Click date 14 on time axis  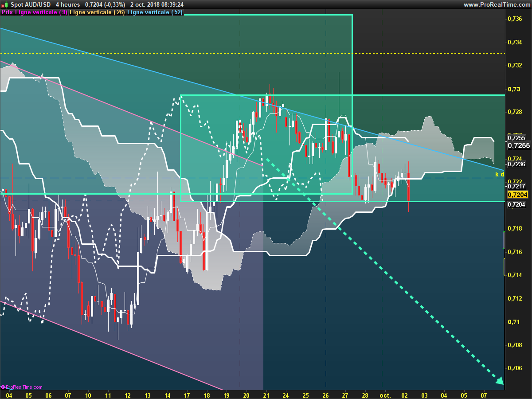pos(167,395)
